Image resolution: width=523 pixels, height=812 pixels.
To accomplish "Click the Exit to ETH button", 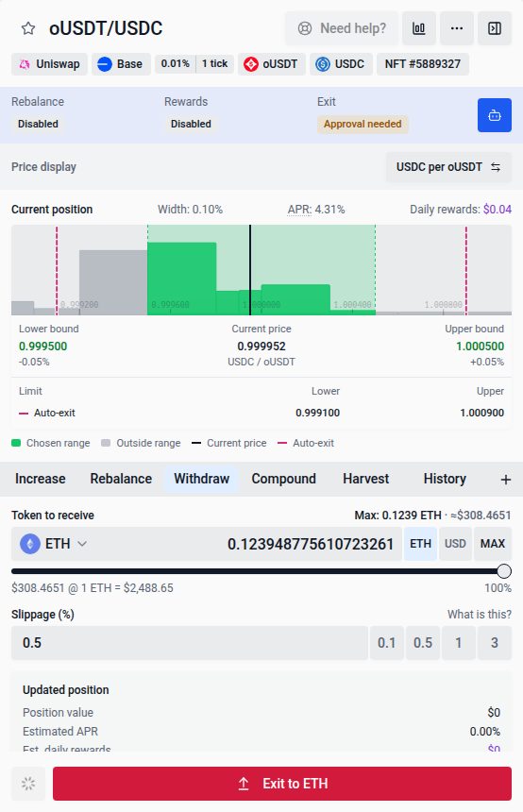I will click(x=282, y=784).
